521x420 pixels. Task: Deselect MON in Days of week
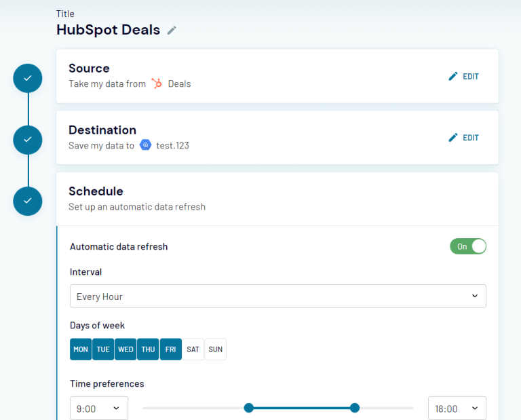point(81,349)
